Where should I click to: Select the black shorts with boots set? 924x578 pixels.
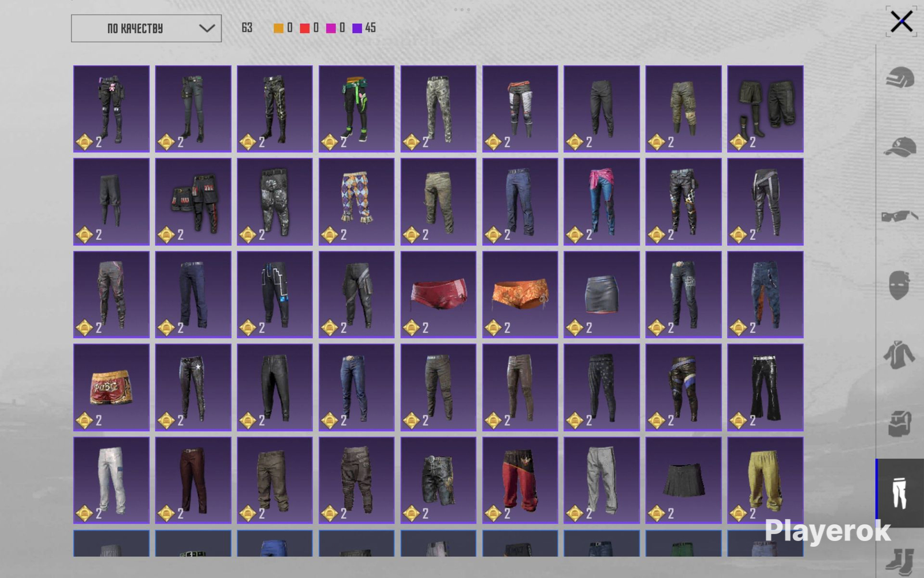point(765,109)
